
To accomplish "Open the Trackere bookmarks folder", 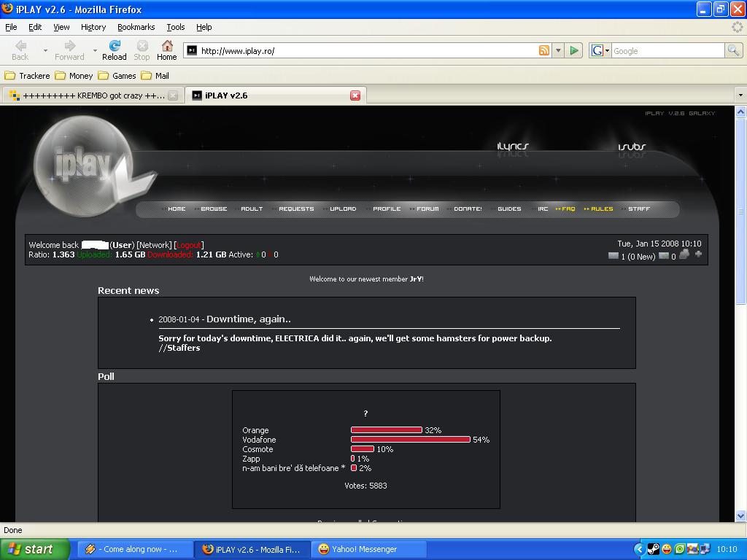I will click(x=27, y=76).
